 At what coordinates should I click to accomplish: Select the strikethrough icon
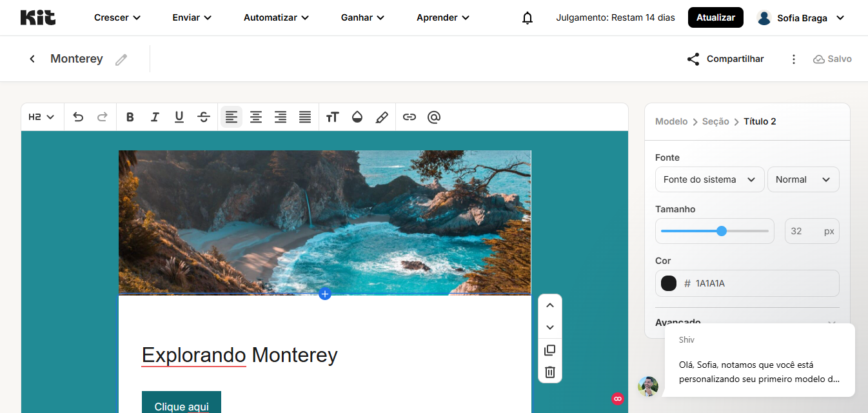(x=203, y=117)
